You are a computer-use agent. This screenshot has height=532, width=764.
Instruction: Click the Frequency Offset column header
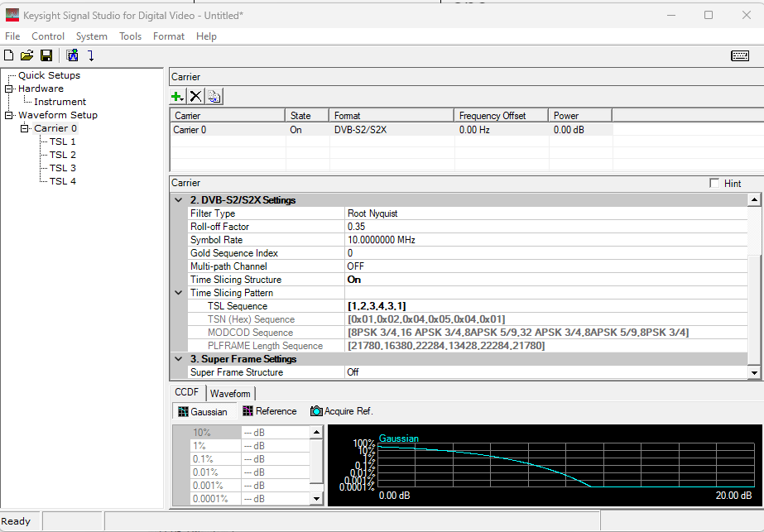[502, 116]
